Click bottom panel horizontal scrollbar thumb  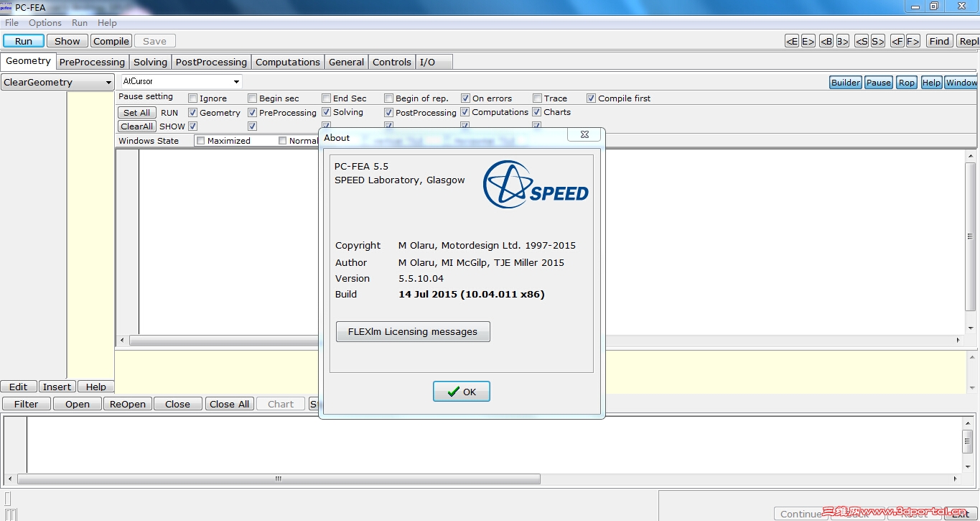pos(279,479)
